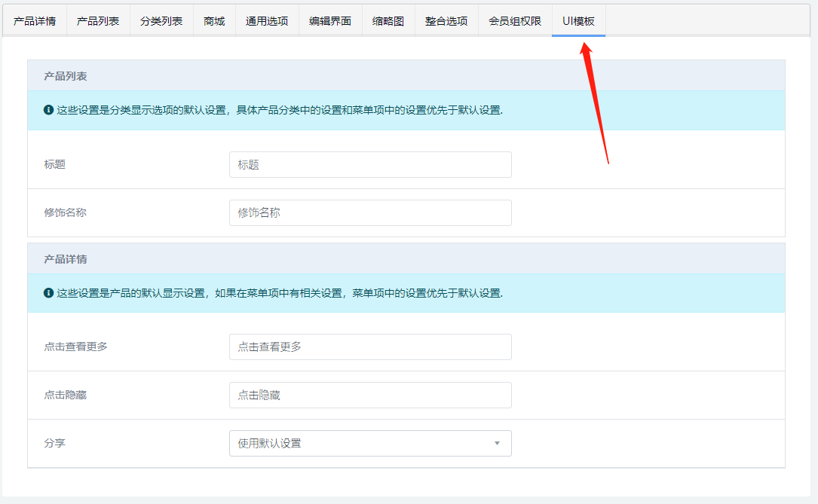
Task: Select the 商城 tab
Action: pos(214,21)
